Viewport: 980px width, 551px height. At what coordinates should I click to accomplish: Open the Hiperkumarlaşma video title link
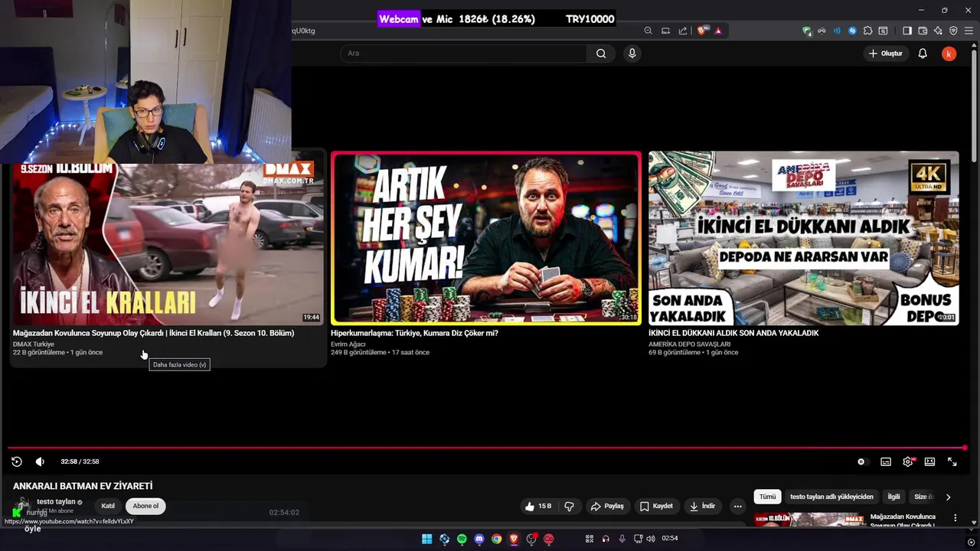point(414,333)
